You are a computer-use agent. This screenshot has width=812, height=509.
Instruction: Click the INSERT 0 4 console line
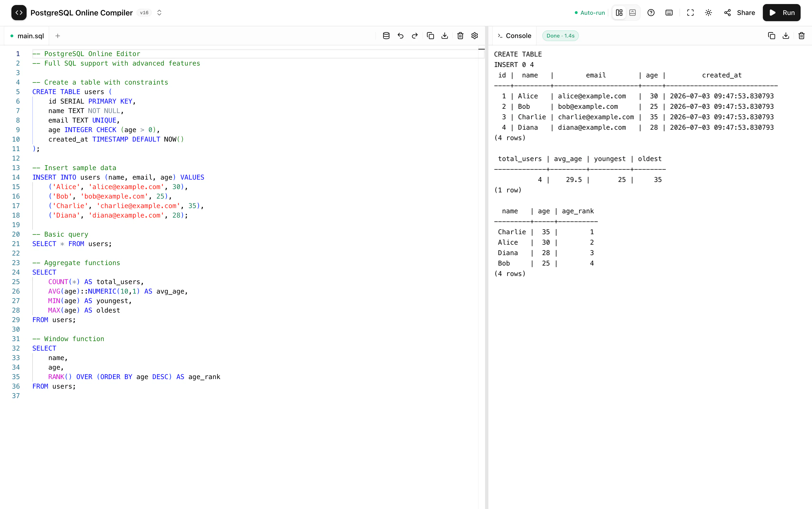point(514,65)
